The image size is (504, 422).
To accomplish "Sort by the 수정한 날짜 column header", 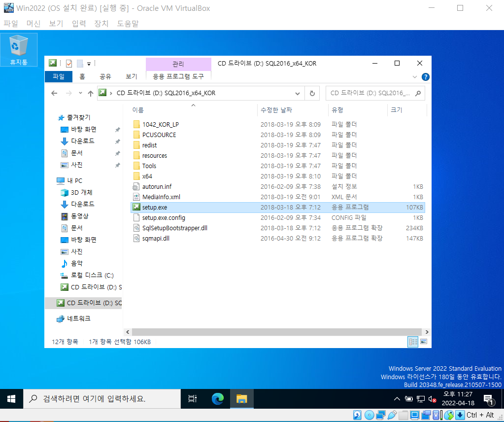I will point(293,110).
